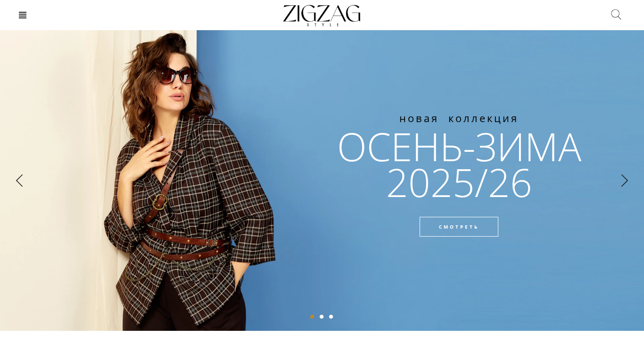Click the СМОТРЕТЬ button
644x362 pixels.
point(459,227)
